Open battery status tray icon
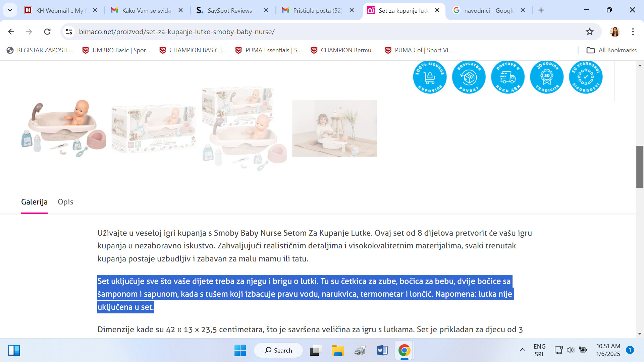The image size is (644, 362). click(x=583, y=350)
